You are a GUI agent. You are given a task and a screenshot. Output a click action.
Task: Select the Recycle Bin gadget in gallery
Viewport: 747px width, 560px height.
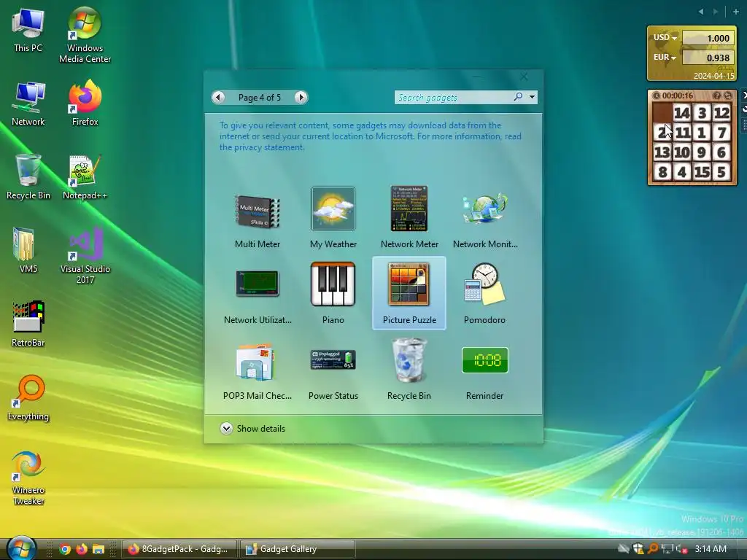409,369
